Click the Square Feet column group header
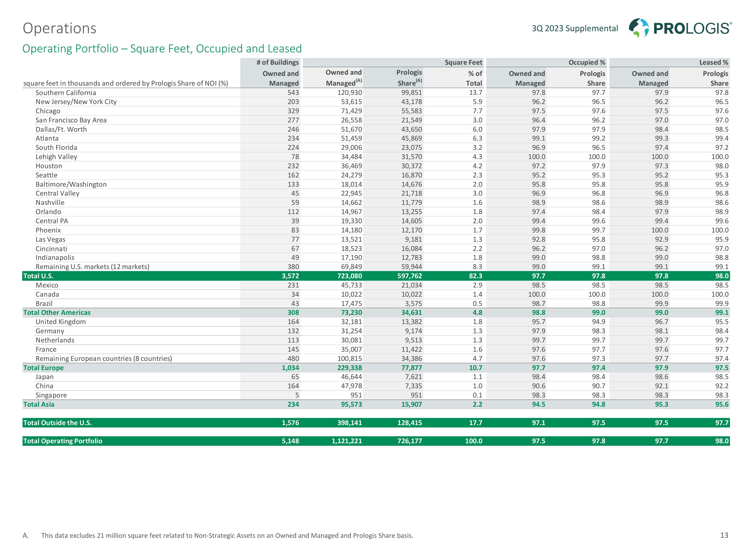This screenshot has width=747, height=560. pyautogui.click(x=463, y=62)
